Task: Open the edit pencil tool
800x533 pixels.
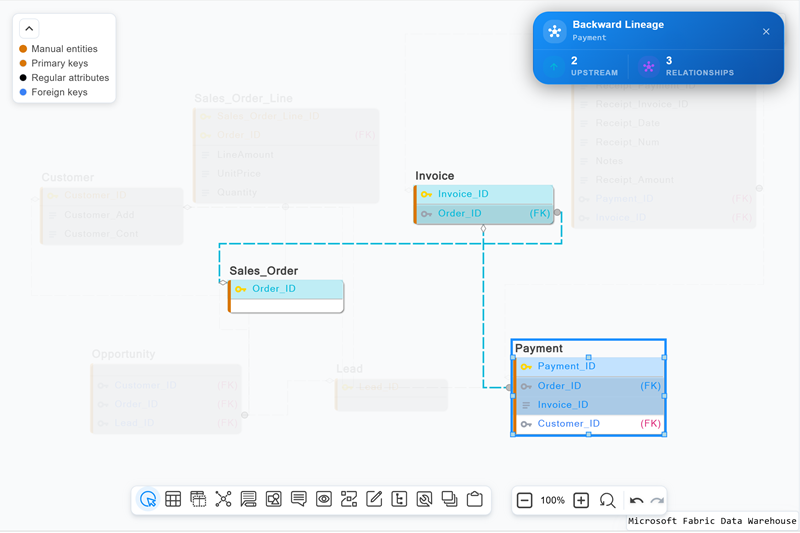Action: click(374, 499)
